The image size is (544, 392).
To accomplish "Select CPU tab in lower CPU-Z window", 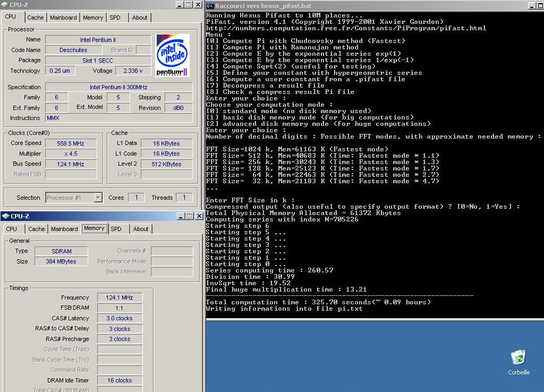I will pos(12,229).
